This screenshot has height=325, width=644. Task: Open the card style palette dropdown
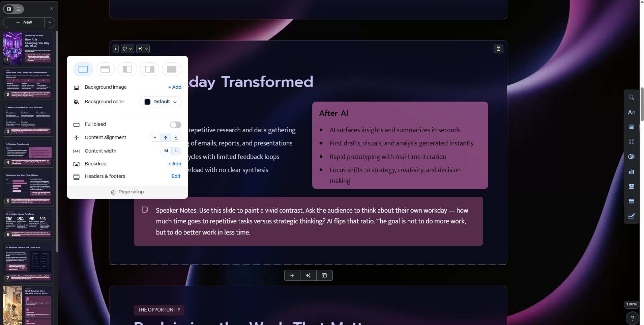pos(127,49)
